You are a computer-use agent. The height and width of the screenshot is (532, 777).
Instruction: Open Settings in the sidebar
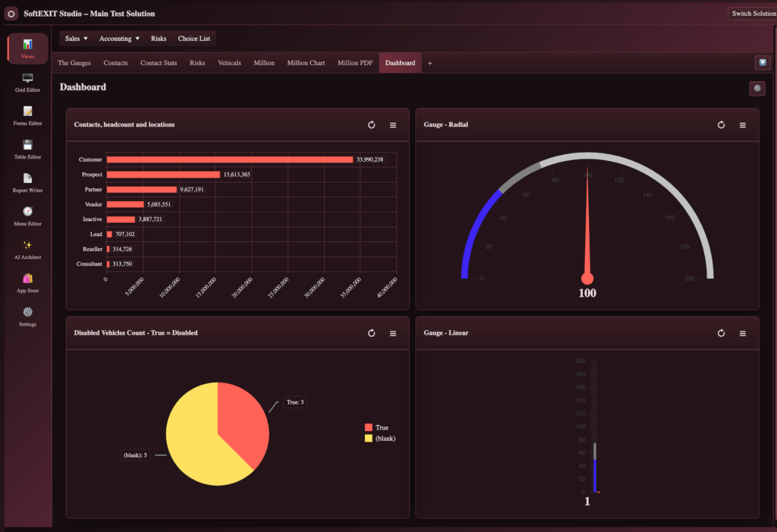tap(27, 316)
